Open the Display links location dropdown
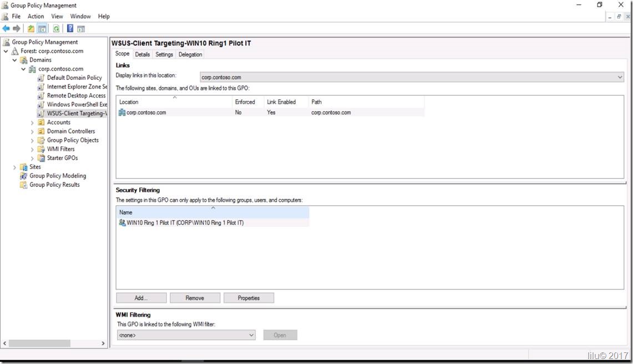Image resolution: width=633 pixels, height=364 pixels. (412, 77)
